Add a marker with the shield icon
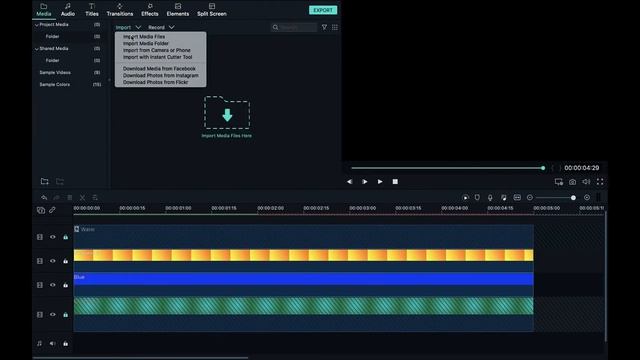Viewport: 640px width, 360px height. tap(477, 198)
